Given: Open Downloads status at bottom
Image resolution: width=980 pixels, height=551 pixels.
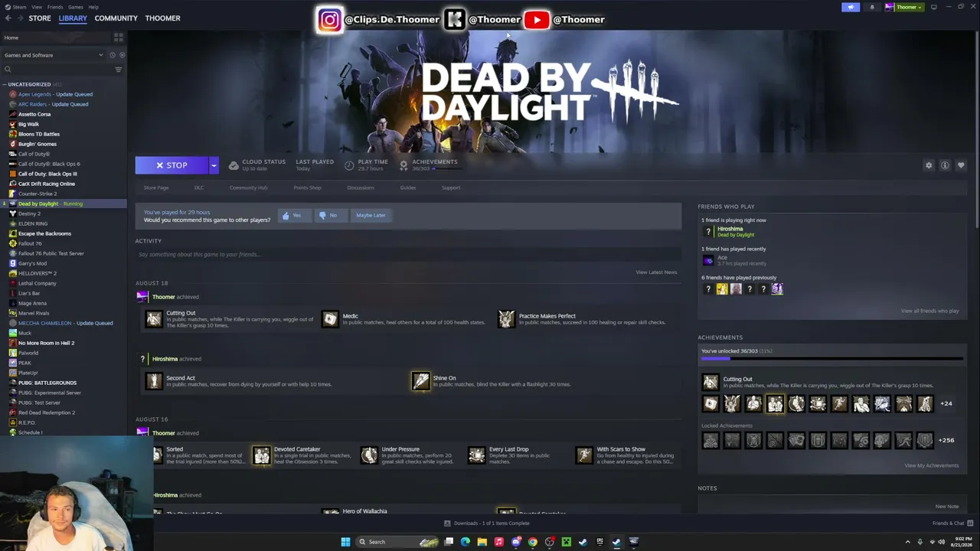Looking at the screenshot, I should (x=487, y=523).
